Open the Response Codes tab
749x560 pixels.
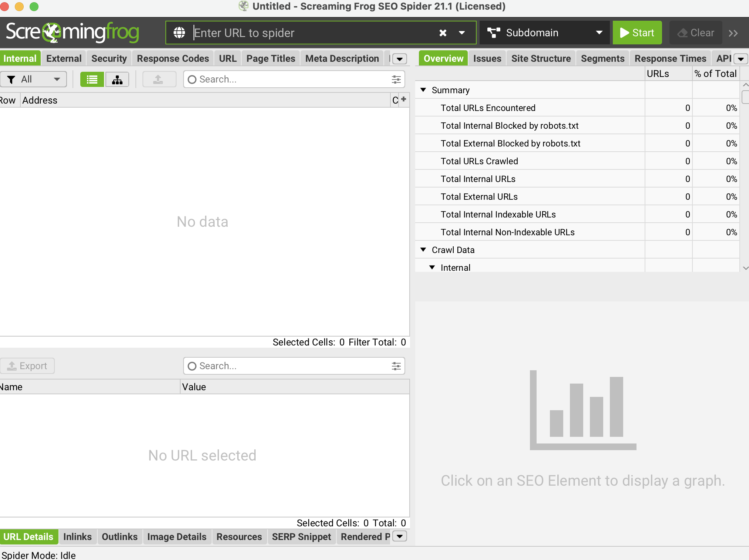pyautogui.click(x=173, y=58)
